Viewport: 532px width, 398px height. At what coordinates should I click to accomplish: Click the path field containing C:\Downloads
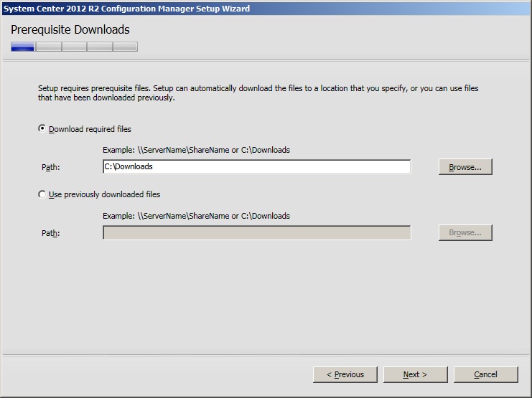pos(256,166)
